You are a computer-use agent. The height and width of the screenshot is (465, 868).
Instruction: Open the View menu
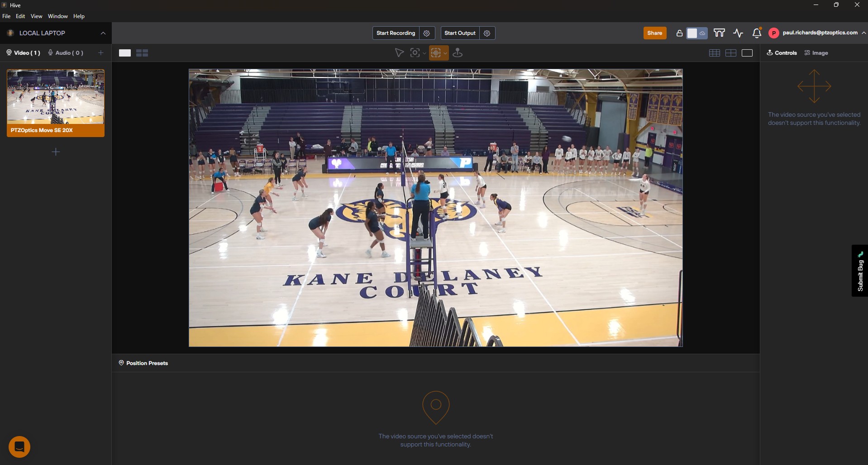tap(36, 16)
